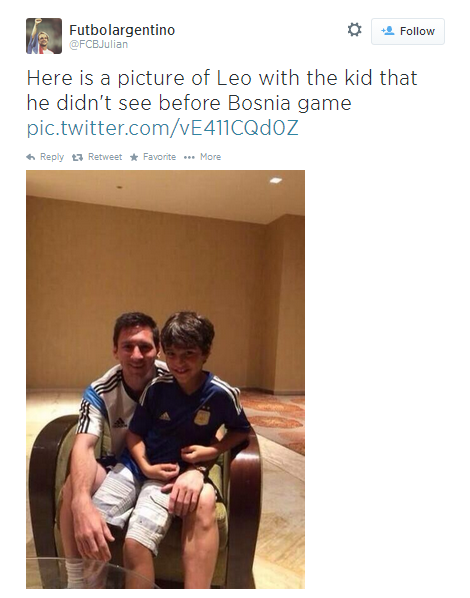The height and width of the screenshot is (598, 470).
Task: Click the white striped jersey in the photo
Action: [111, 408]
